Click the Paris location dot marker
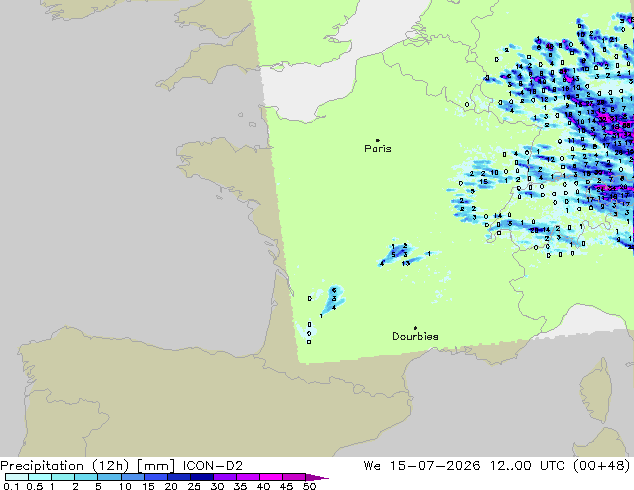Viewport: 634px width, 490px height. pyautogui.click(x=378, y=140)
